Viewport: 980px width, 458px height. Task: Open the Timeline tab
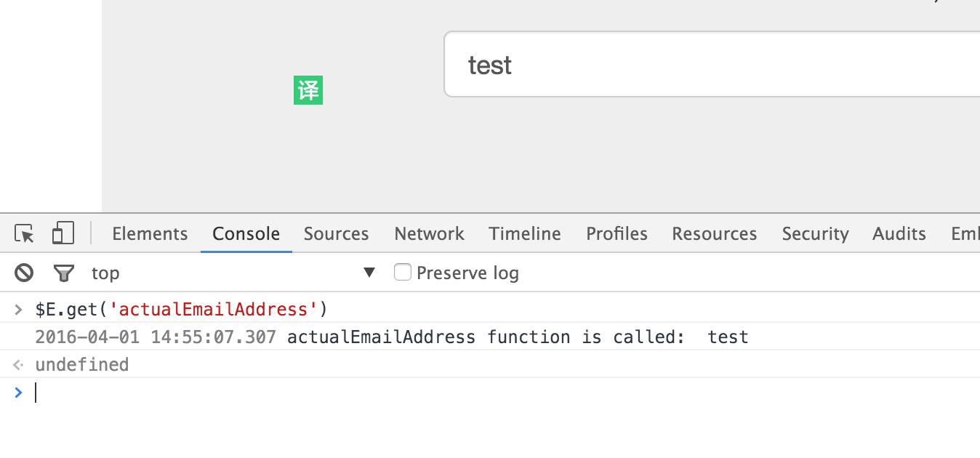[x=524, y=233]
